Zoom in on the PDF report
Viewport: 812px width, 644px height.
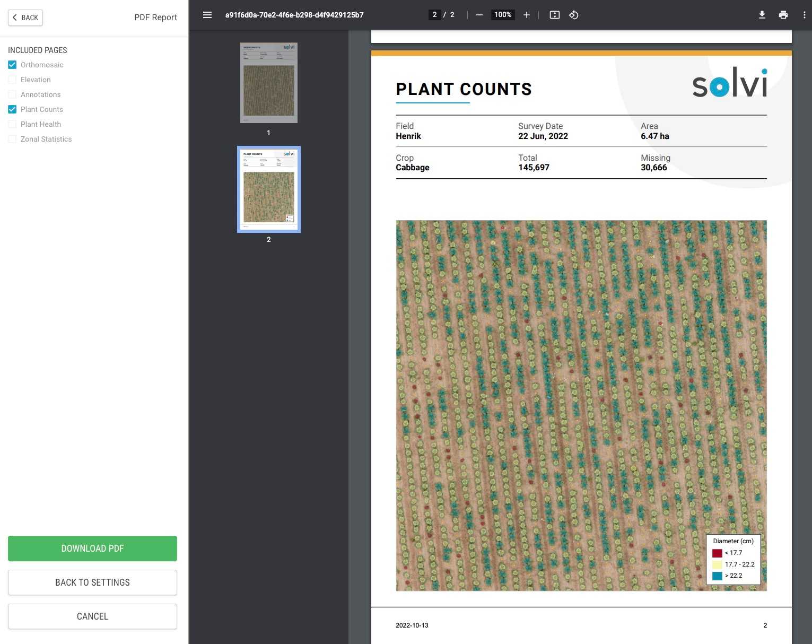(x=526, y=15)
